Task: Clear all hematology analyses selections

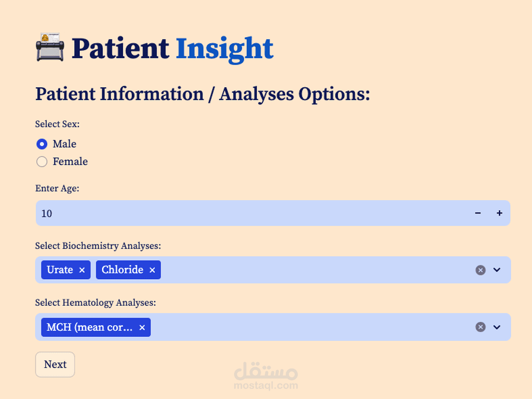Action: [x=480, y=327]
